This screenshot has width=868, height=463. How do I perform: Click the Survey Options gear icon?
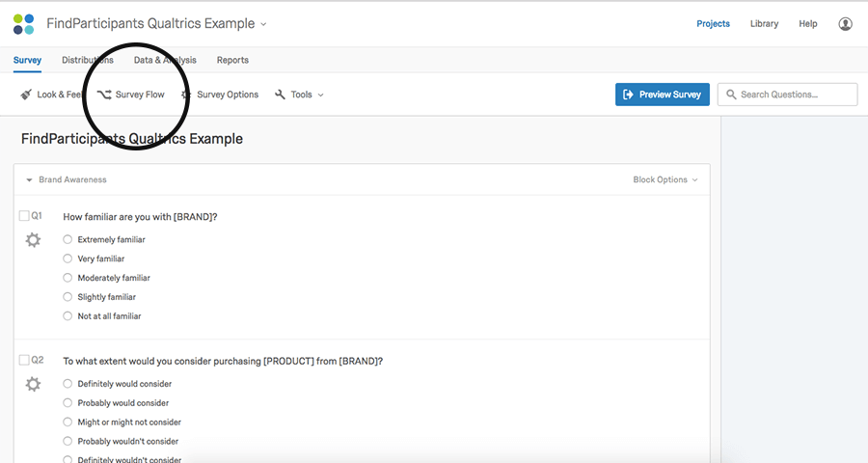[x=186, y=95]
